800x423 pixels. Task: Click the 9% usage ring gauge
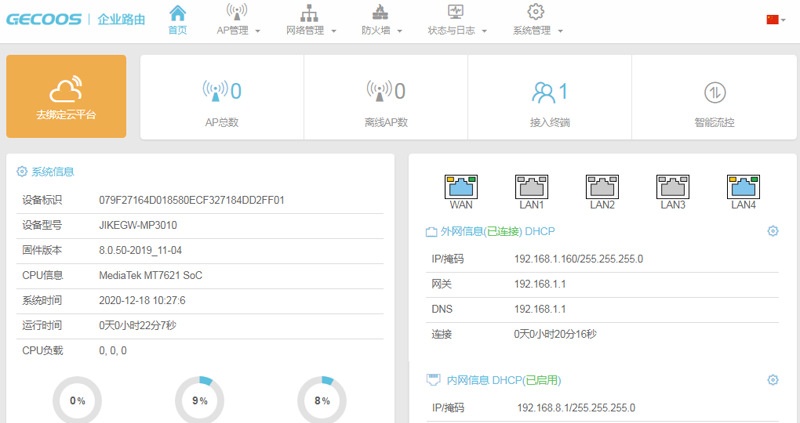pos(199,400)
